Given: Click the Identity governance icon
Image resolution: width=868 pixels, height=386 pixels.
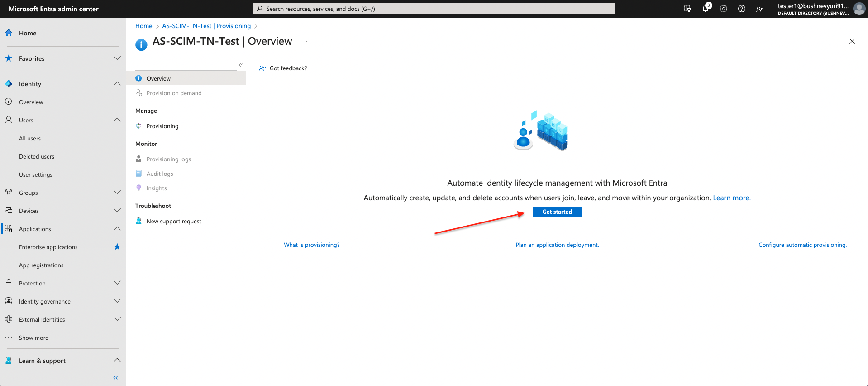Looking at the screenshot, I should pyautogui.click(x=9, y=301).
